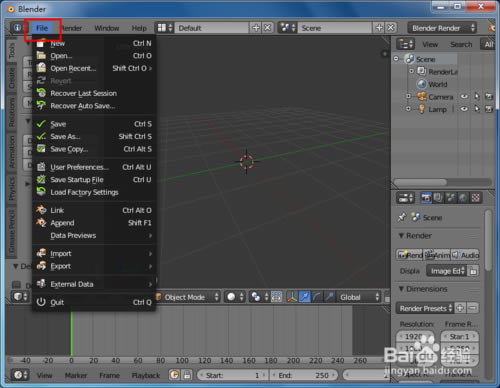Open the Help menu
500x388 pixels.
point(139,28)
